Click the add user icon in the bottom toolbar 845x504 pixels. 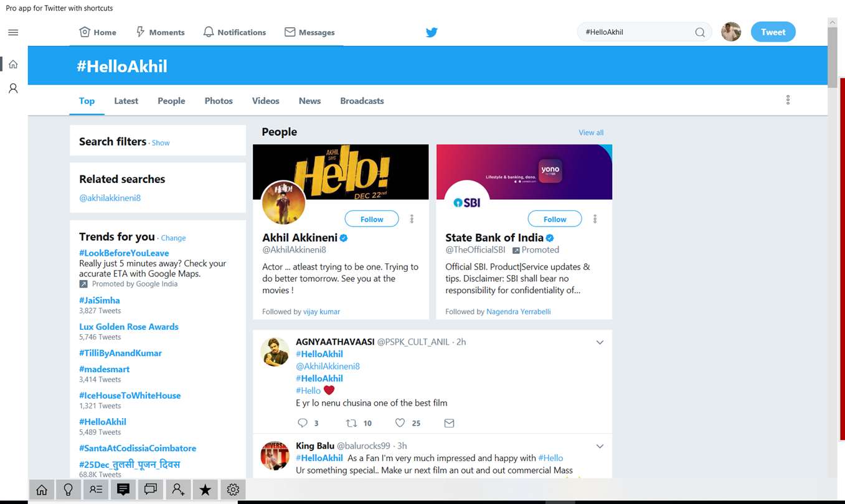[x=178, y=490]
